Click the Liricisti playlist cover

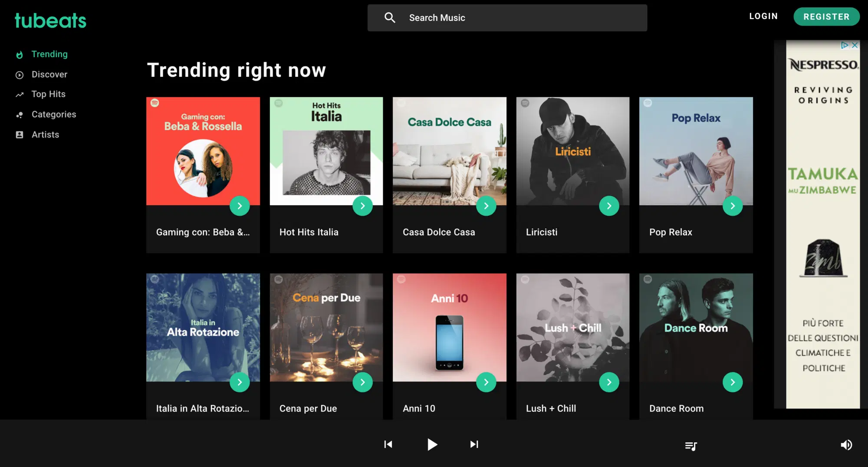coord(572,151)
